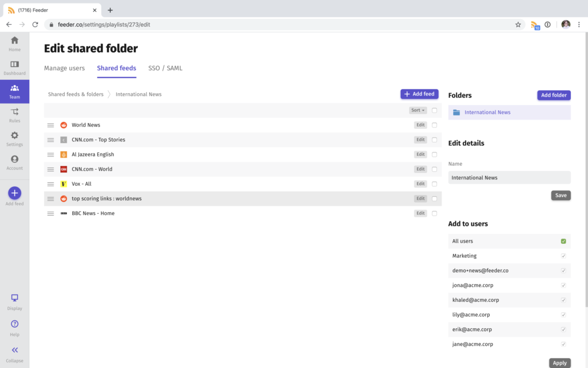The width and height of the screenshot is (588, 368).
Task: Toggle the jona@acme.corp checkbox
Action: 563,285
